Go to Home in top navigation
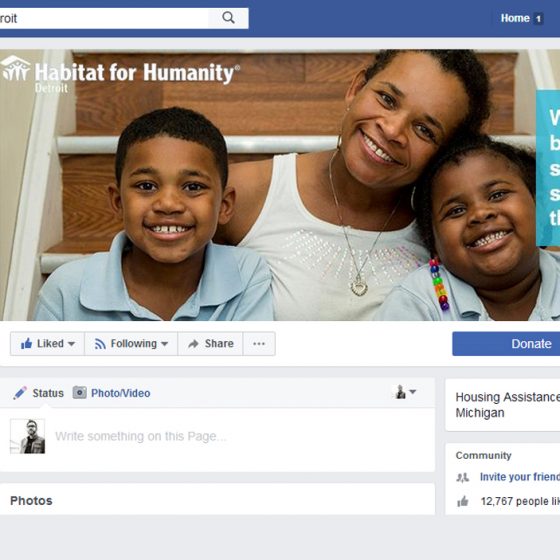This screenshot has width=560, height=560. pyautogui.click(x=515, y=18)
